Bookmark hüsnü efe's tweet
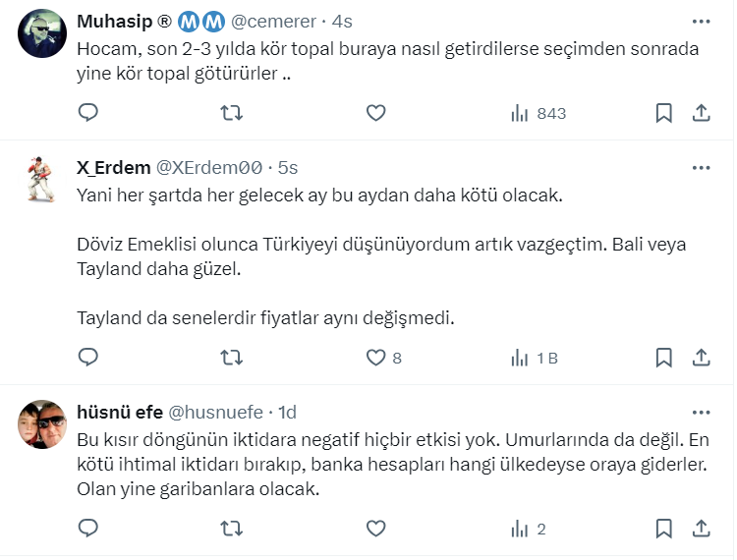737x560 pixels. pyautogui.click(x=664, y=529)
